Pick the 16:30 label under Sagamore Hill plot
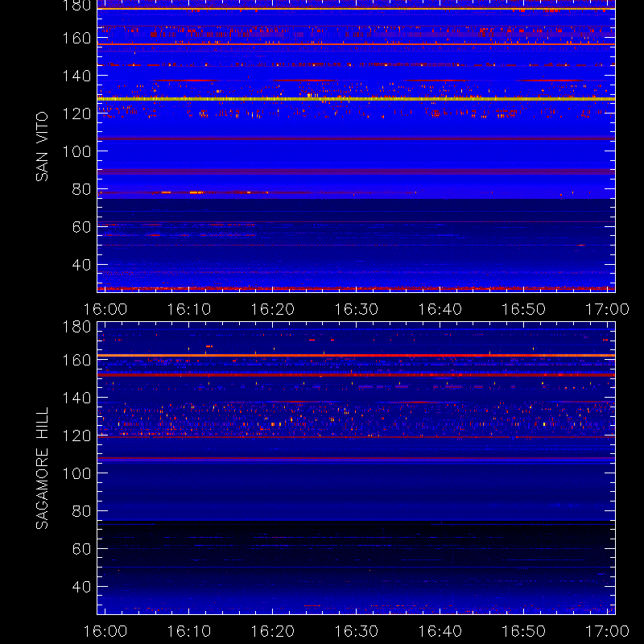Image resolution: width=644 pixels, height=644 pixels. click(356, 631)
